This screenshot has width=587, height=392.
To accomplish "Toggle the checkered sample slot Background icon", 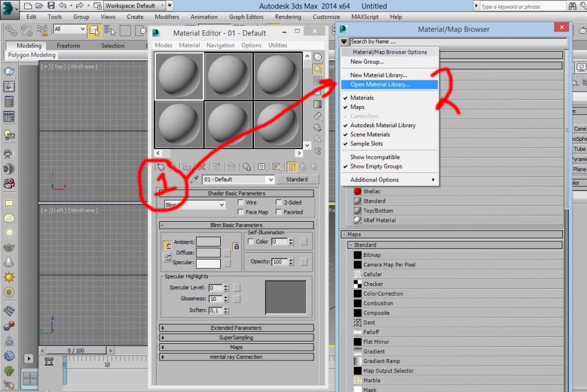I will pos(317,80).
